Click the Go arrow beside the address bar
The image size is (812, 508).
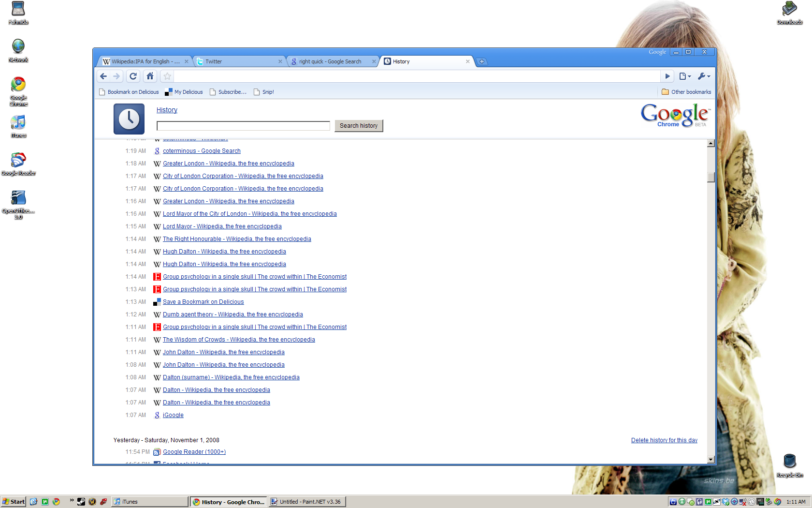click(x=667, y=76)
